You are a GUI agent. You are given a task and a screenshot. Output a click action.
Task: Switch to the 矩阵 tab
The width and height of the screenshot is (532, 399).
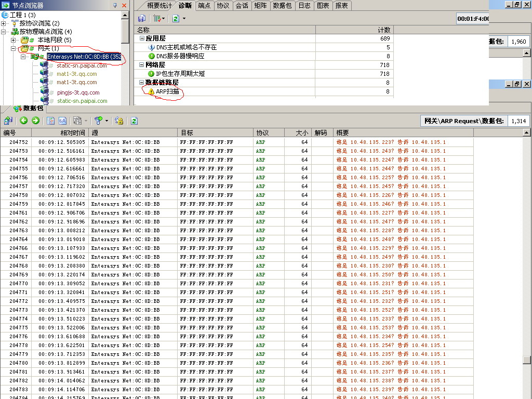pos(260,6)
